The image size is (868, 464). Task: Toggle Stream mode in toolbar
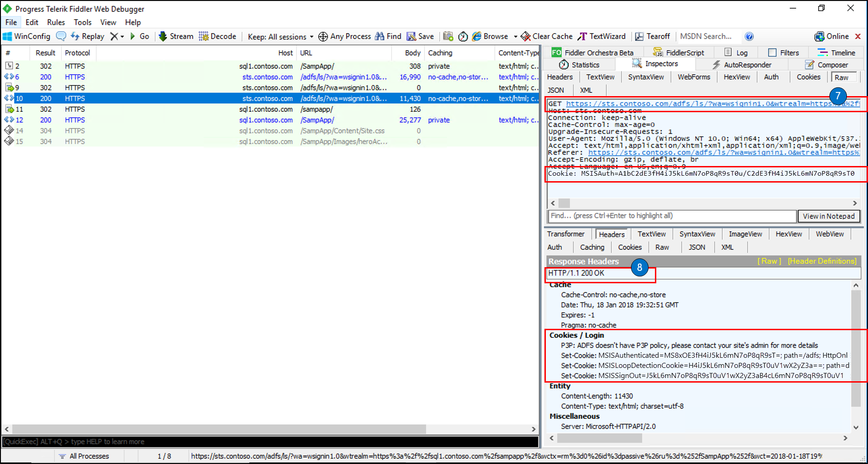click(x=176, y=36)
